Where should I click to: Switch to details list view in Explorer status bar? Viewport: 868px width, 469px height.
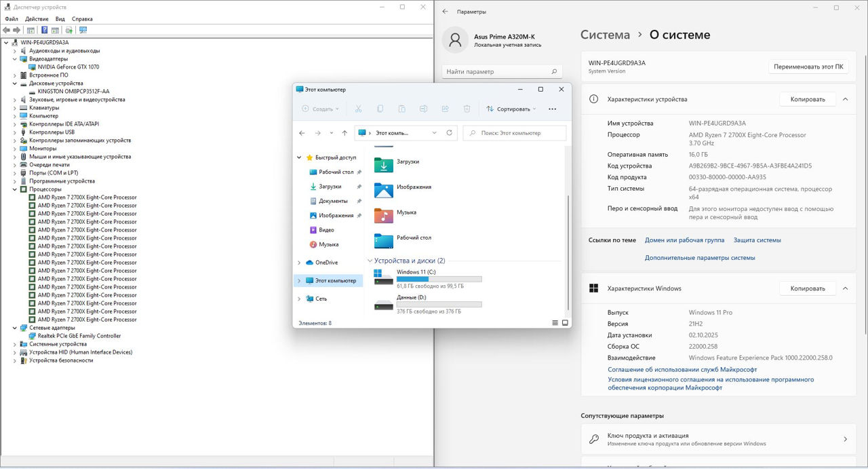click(x=555, y=323)
